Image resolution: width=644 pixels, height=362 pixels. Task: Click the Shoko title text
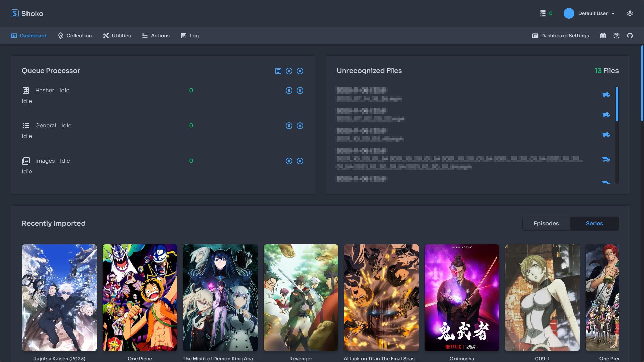coord(33,14)
